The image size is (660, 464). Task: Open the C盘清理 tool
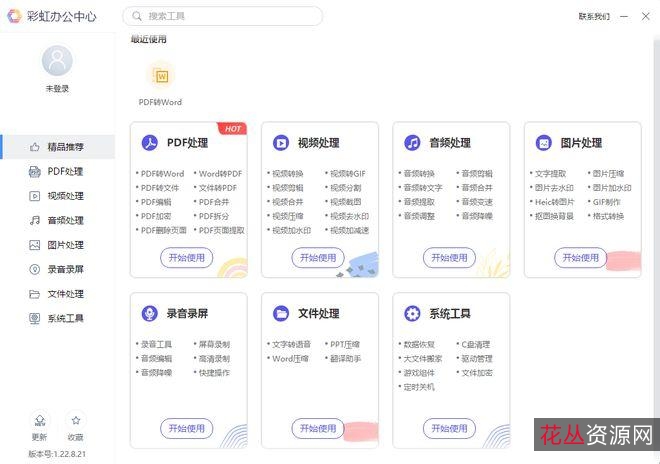point(476,344)
